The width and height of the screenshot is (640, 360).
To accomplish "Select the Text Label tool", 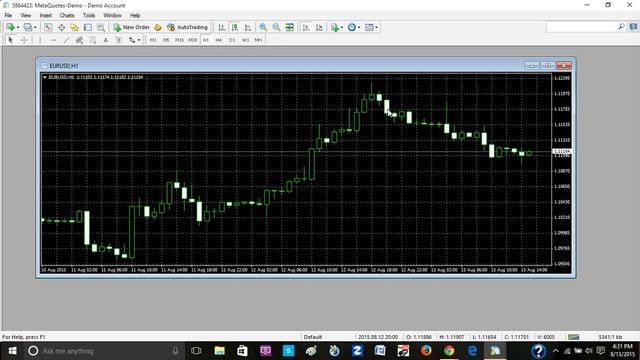I will [x=119, y=40].
